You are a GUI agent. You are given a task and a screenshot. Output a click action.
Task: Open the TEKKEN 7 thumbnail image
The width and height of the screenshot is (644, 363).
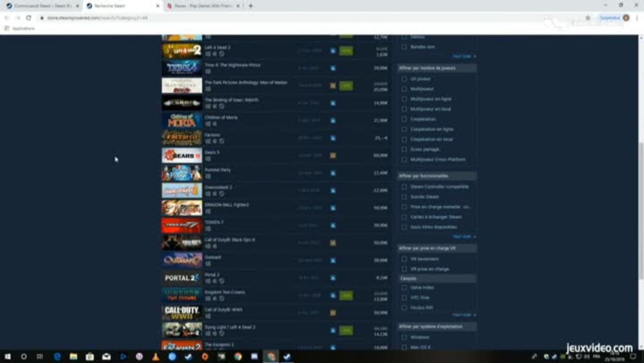182,225
